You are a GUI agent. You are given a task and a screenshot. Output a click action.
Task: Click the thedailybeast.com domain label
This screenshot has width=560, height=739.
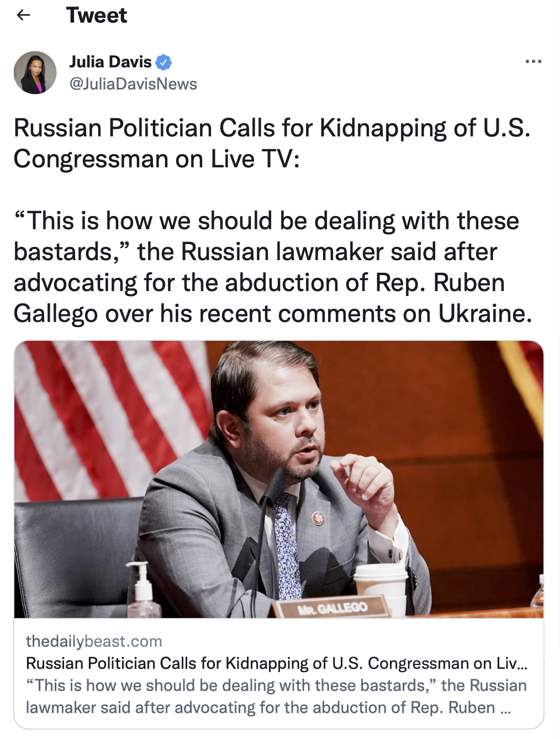94,641
